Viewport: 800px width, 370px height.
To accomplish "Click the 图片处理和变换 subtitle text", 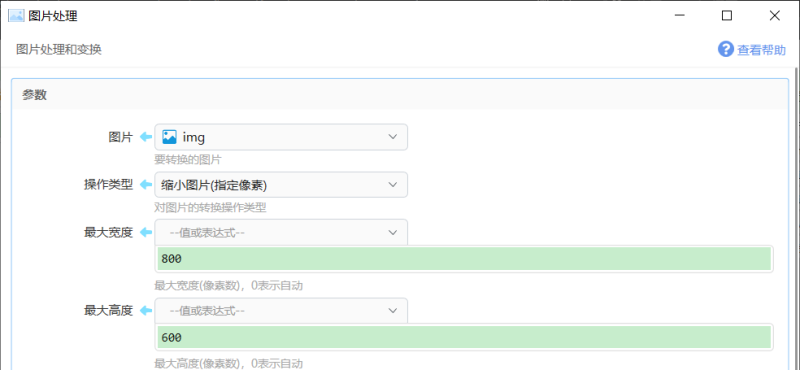I will tap(59, 50).
